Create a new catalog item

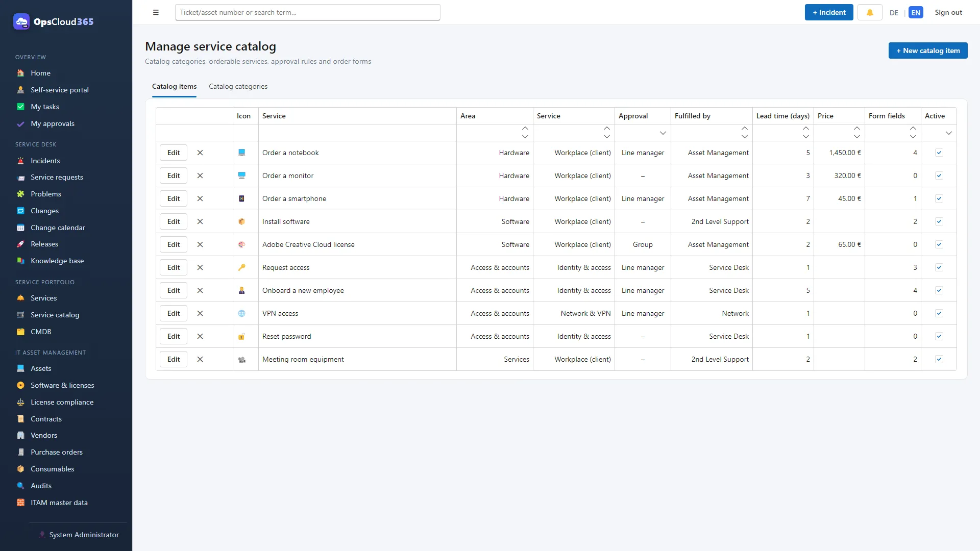click(928, 51)
